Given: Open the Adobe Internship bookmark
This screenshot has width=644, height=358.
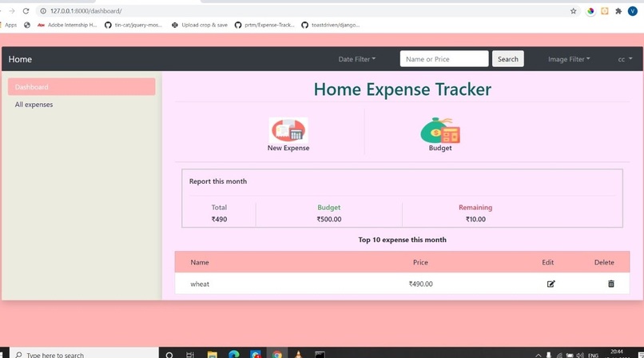Looking at the screenshot, I should (x=67, y=25).
